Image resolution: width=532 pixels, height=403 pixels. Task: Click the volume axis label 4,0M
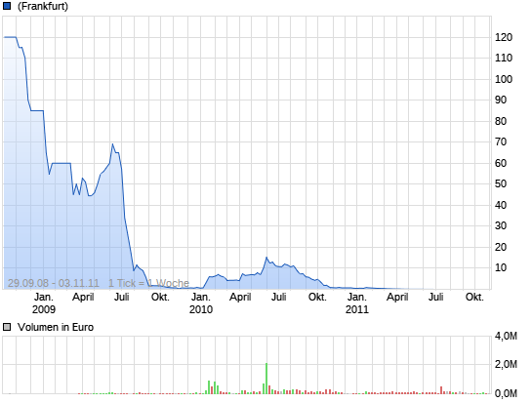pyautogui.click(x=506, y=337)
